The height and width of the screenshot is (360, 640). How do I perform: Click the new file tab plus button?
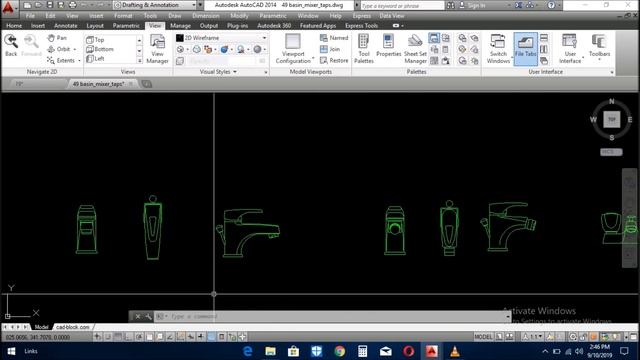tap(147, 84)
